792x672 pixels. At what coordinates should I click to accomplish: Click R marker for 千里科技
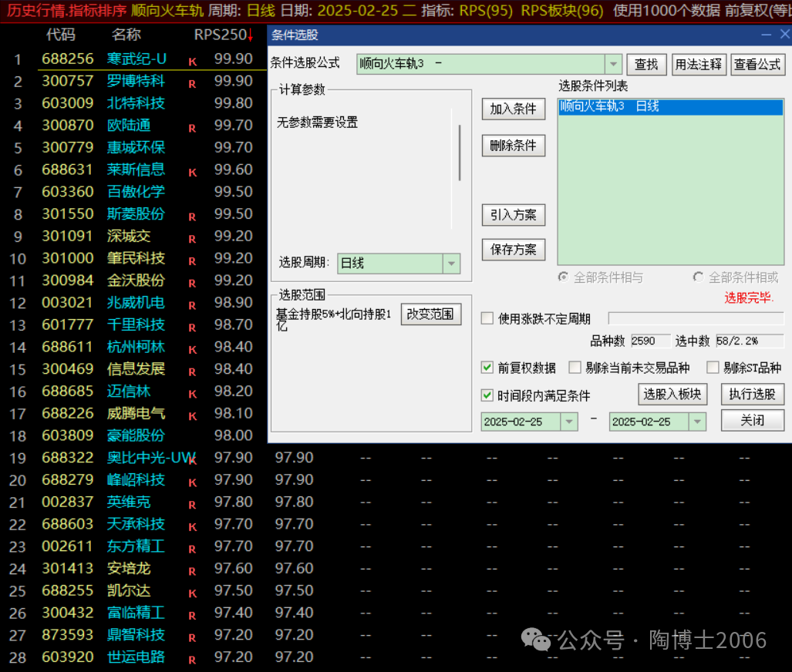[193, 328]
